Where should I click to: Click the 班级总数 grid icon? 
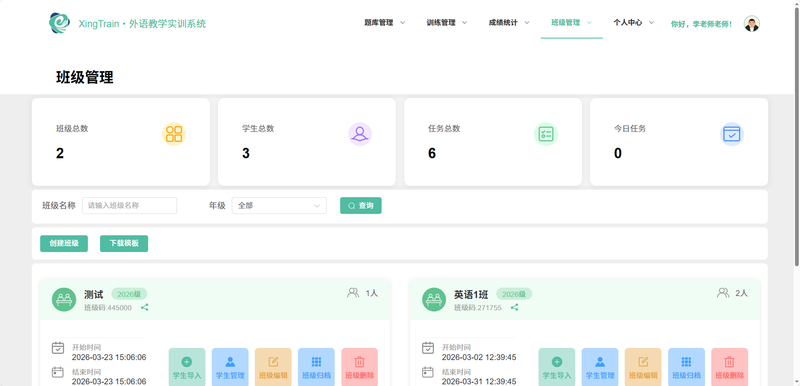pos(174,134)
